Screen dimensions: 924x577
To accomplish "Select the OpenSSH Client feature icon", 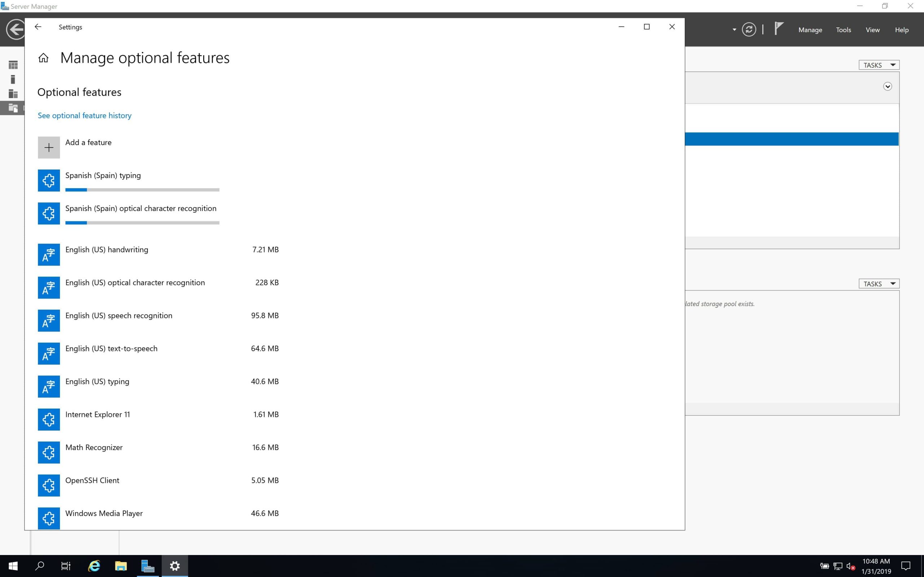I will pos(49,485).
